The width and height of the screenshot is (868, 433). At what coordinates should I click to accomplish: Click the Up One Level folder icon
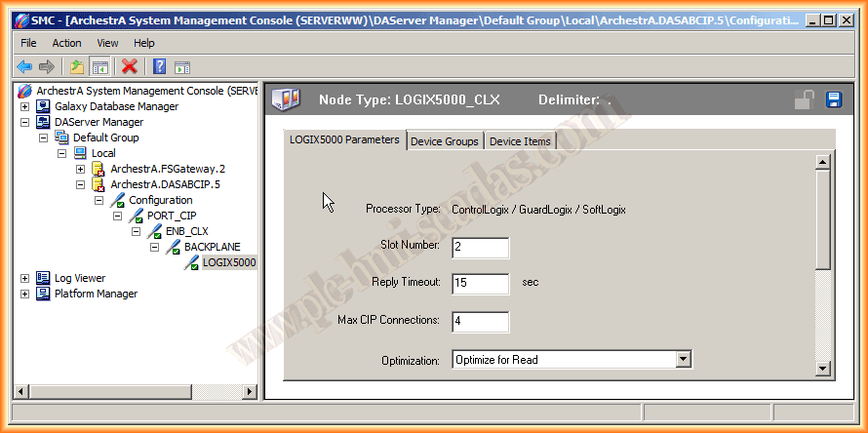pos(76,66)
